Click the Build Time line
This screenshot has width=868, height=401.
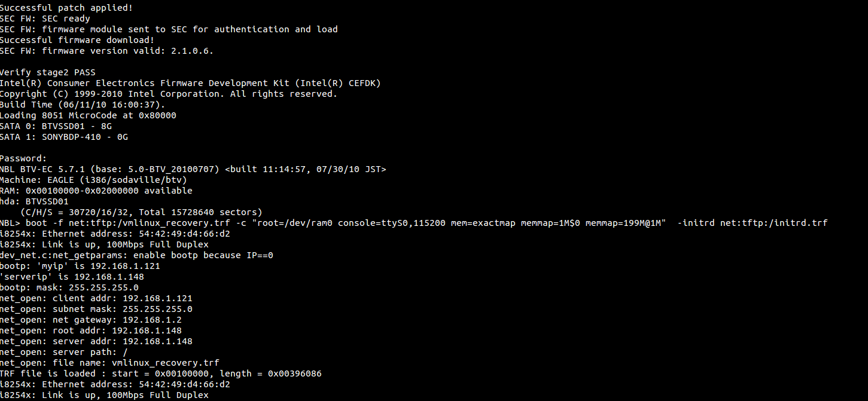point(83,105)
